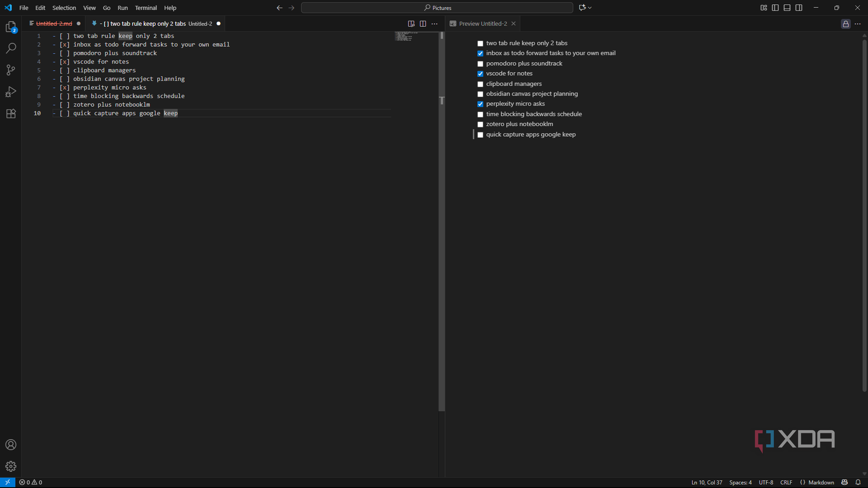Click line 7 'perplexity micro asks' in editor
This screenshot has width=868, height=488.
pyautogui.click(x=109, y=88)
